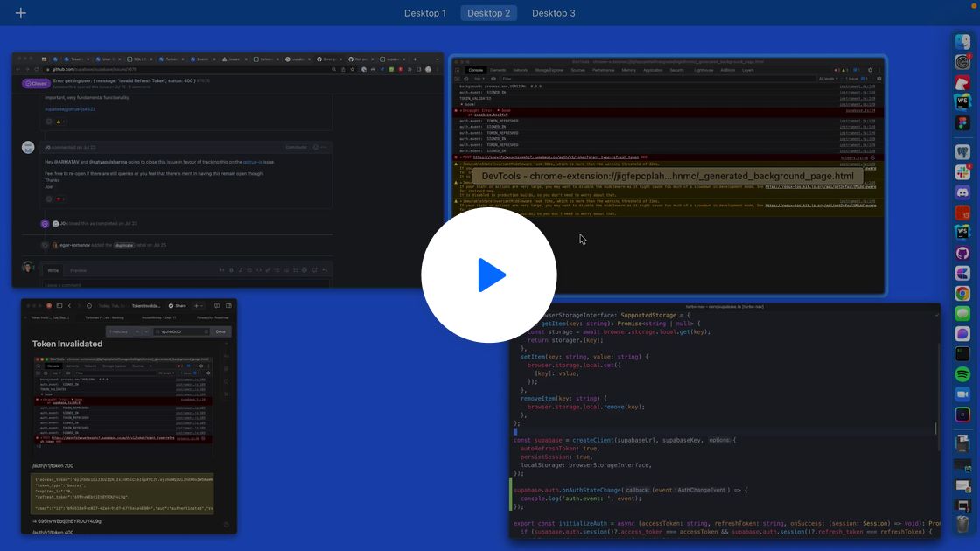Open Google Chrome from the Dock
The image size is (980, 551).
point(962,294)
